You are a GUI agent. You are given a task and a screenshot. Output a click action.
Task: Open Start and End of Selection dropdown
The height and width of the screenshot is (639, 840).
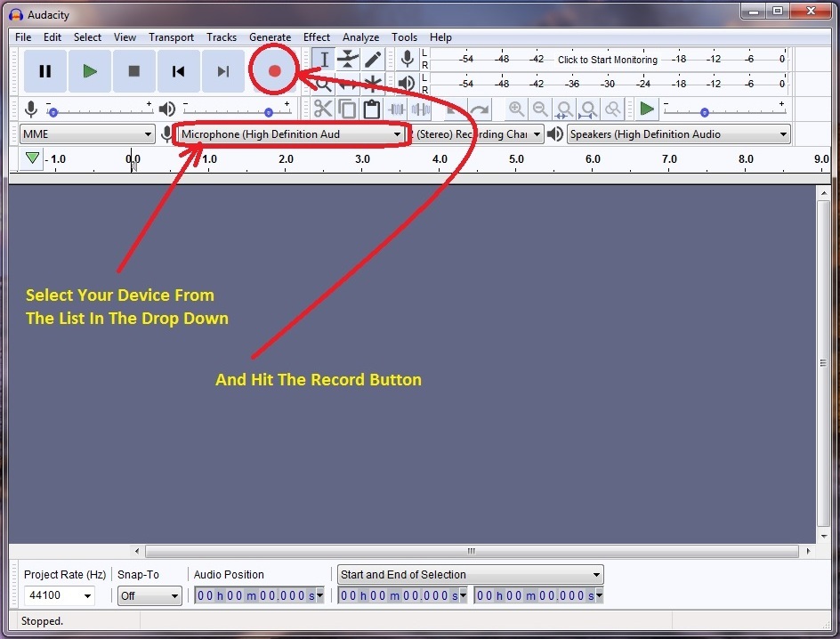tap(471, 574)
